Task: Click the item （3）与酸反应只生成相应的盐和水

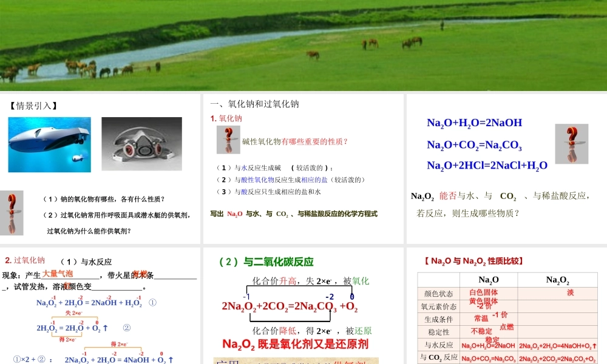Action: pyautogui.click(x=268, y=192)
